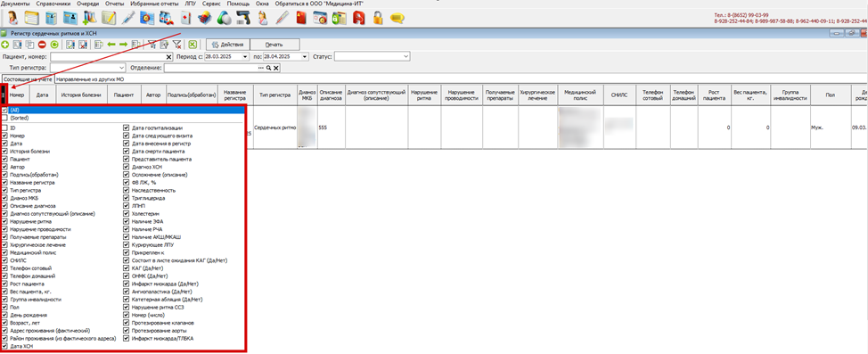Toggle the 'Диагноз ХСН' column checkbox
Screen dimensions: 868x354
127,167
